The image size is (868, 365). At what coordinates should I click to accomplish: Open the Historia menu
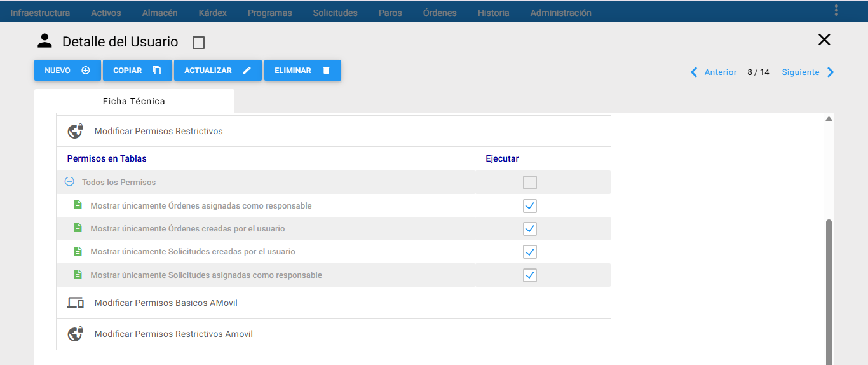click(494, 13)
